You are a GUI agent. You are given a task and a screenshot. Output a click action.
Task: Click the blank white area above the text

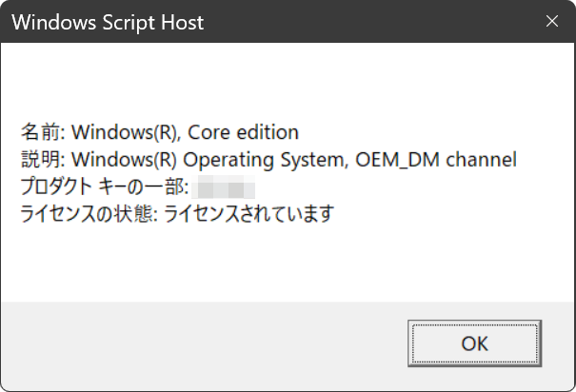tap(286, 81)
